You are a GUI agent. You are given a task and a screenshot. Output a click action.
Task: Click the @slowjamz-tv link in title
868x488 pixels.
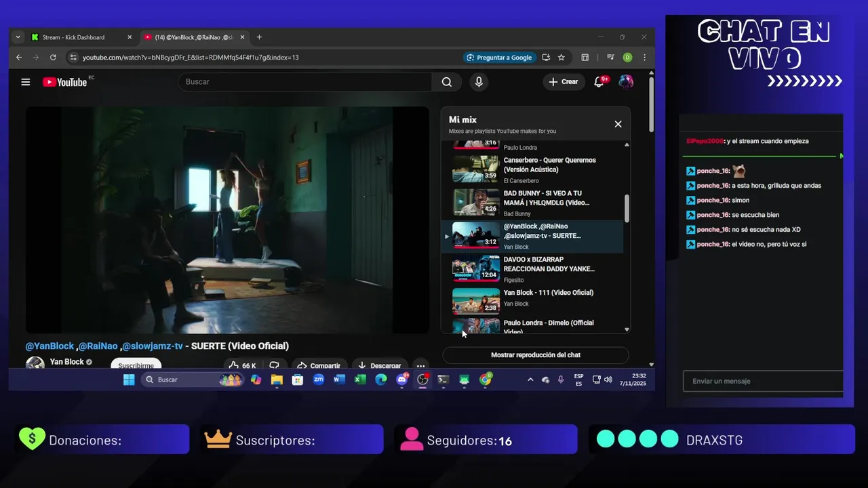153,346
